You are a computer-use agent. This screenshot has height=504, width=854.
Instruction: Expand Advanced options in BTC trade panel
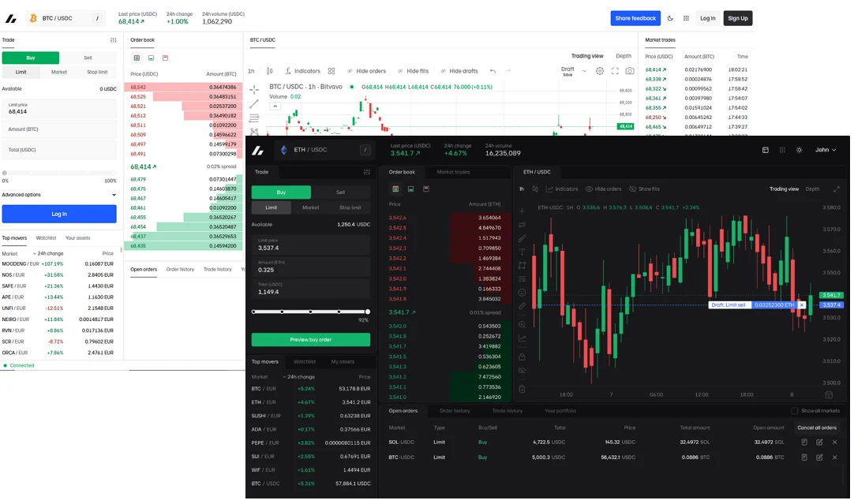pyautogui.click(x=59, y=195)
